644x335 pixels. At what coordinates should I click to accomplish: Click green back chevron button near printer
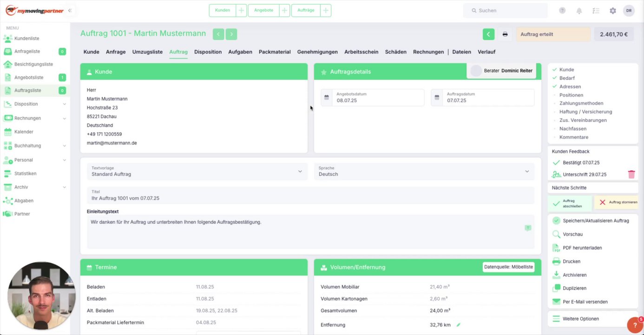tap(488, 34)
